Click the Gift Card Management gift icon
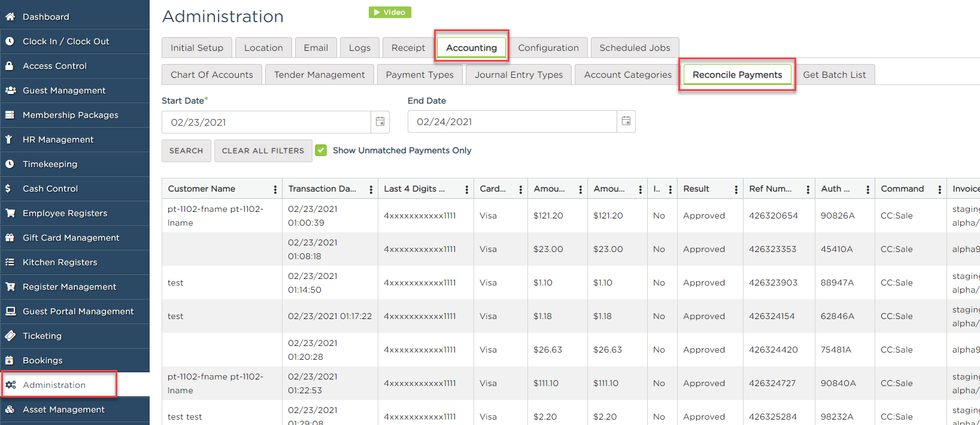This screenshot has width=980, height=425. [x=10, y=238]
